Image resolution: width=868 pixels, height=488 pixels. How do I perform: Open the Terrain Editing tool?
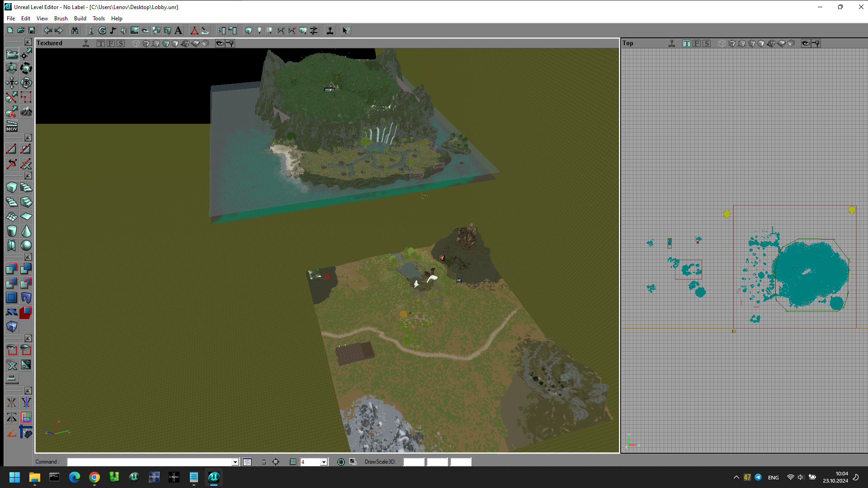[26, 112]
